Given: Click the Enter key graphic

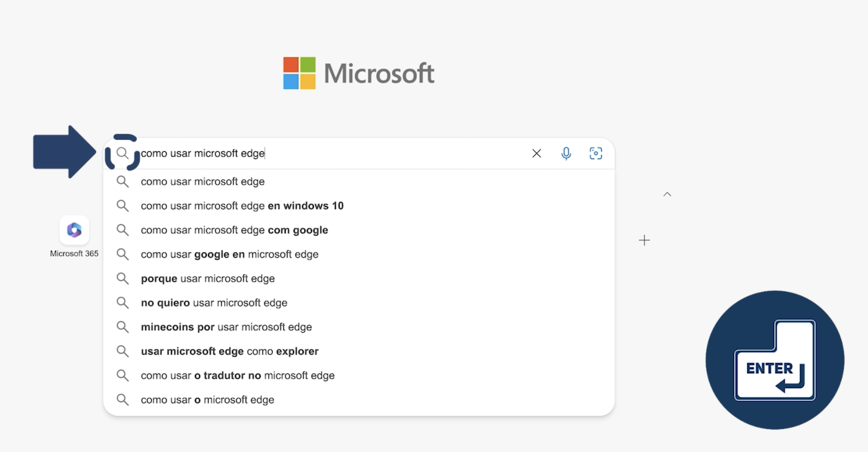Looking at the screenshot, I should [x=775, y=360].
